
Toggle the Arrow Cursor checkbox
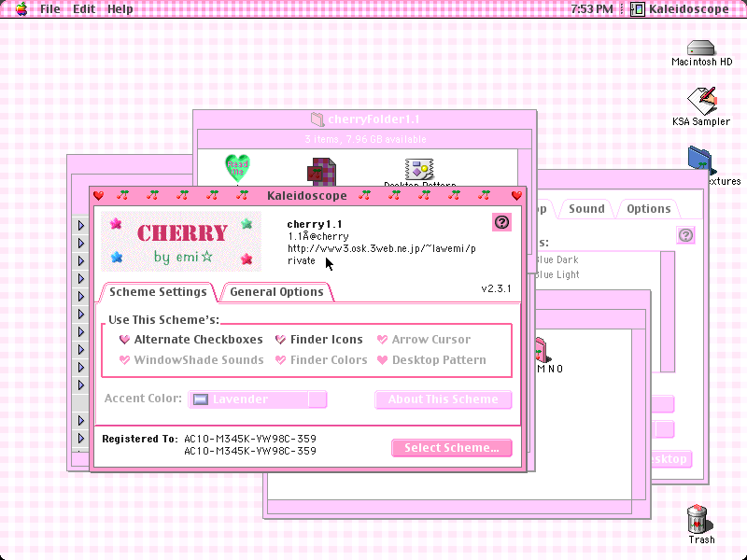[424, 340]
